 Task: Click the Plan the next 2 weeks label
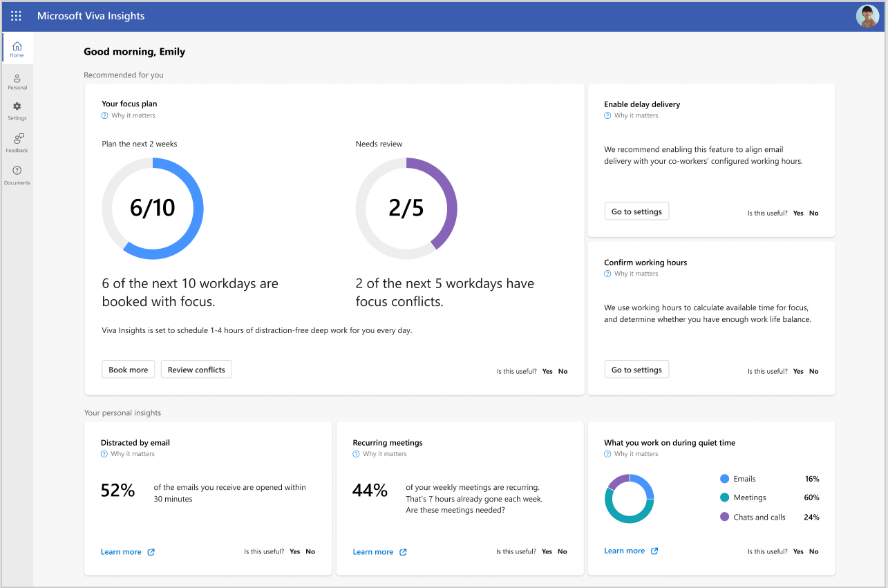(x=140, y=144)
